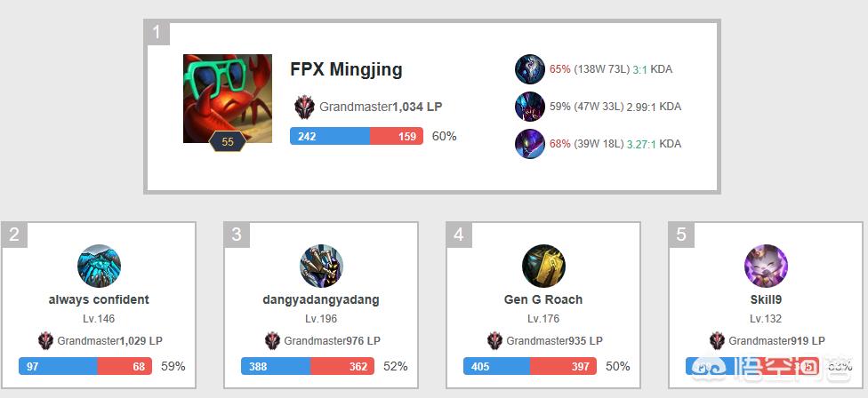Click the 388 wins bar for dangyadangyadang
Image resolution: width=868 pixels, height=398 pixels.
(276, 366)
